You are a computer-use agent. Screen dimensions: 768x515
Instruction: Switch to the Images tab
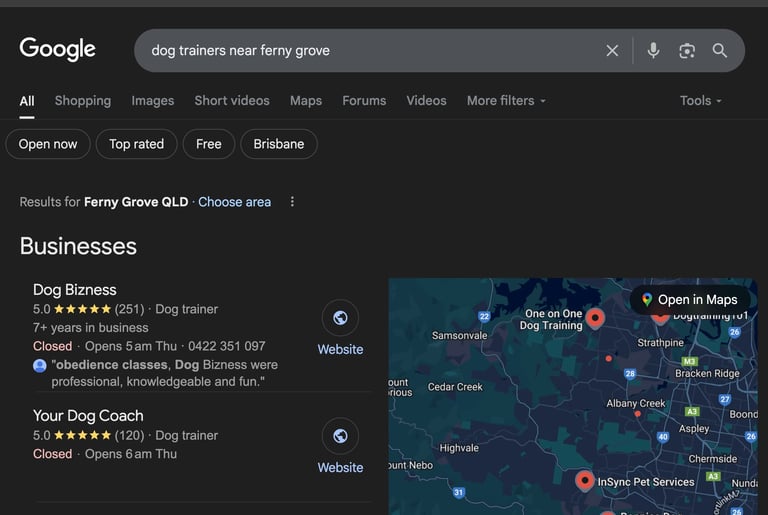tap(152, 101)
